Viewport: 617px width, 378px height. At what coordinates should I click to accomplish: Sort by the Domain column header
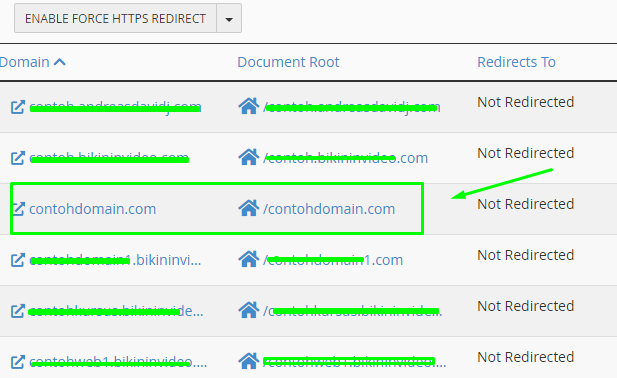tap(32, 62)
